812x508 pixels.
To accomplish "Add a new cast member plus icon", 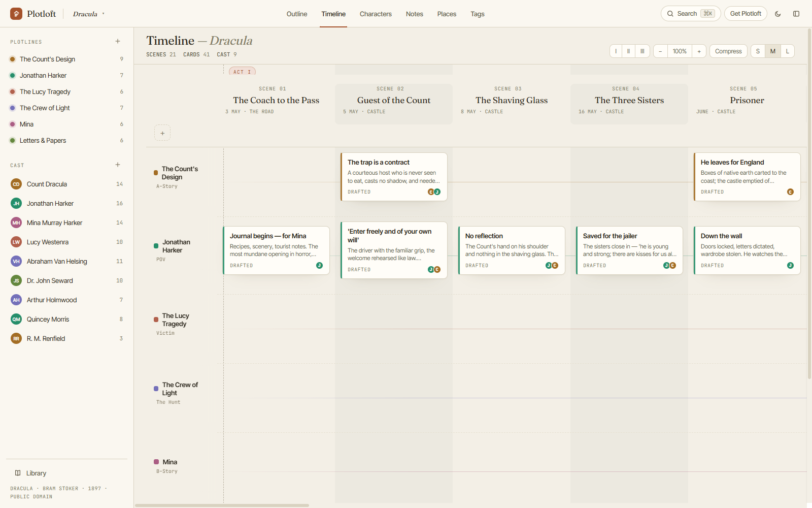I will pos(118,165).
